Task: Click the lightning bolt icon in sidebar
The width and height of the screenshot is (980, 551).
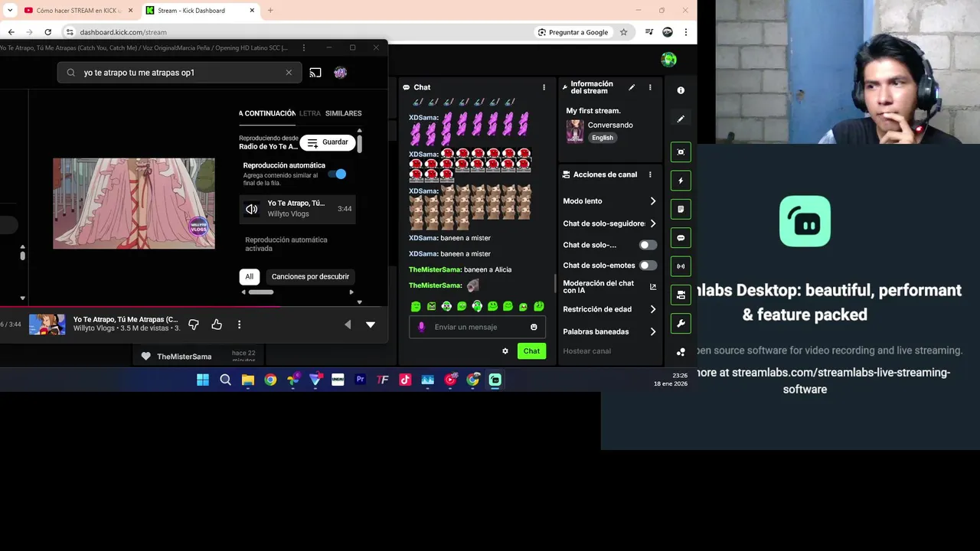Action: pyautogui.click(x=681, y=181)
